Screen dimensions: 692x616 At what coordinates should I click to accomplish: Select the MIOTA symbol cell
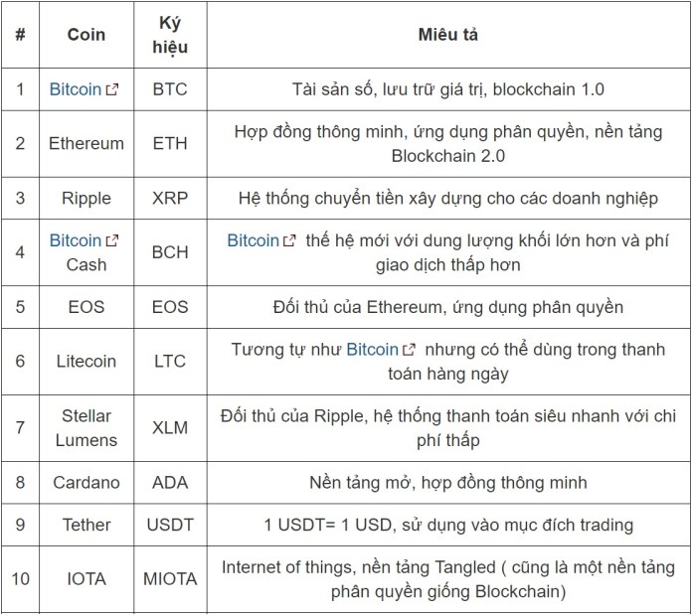coord(170,579)
